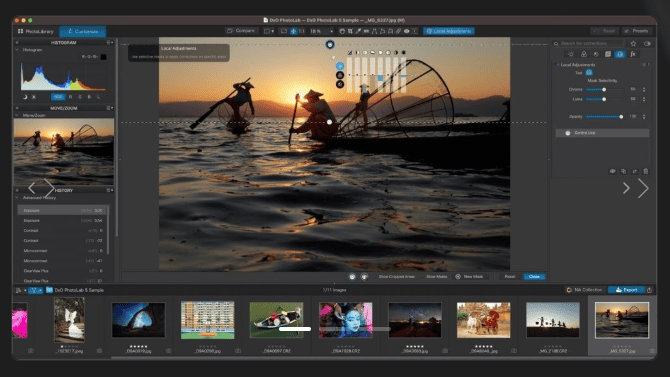Click the New Mask button
The height and width of the screenshot is (377, 670).
(470, 277)
